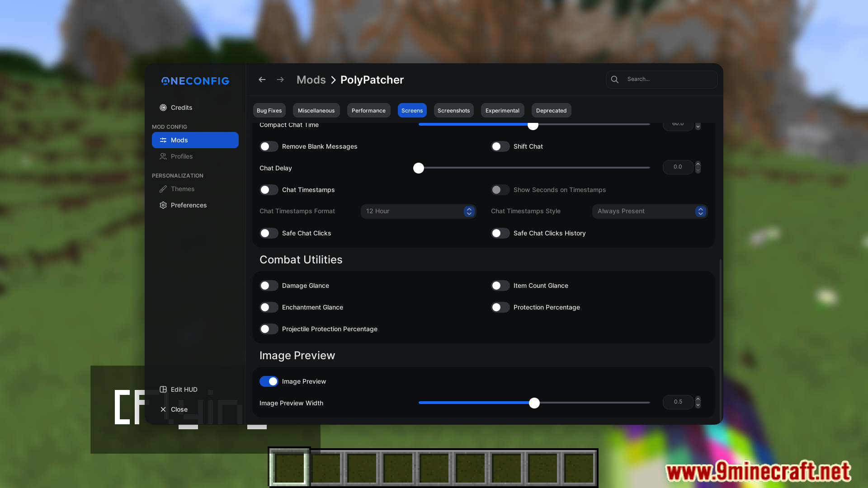868x488 pixels.
Task: Click the forward arrow navigation icon
Action: [280, 80]
